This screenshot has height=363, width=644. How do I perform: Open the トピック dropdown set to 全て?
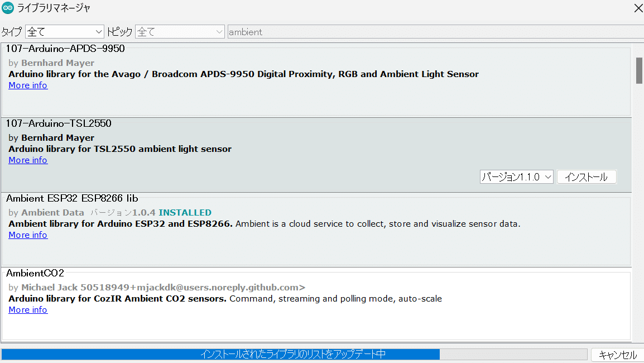click(180, 32)
